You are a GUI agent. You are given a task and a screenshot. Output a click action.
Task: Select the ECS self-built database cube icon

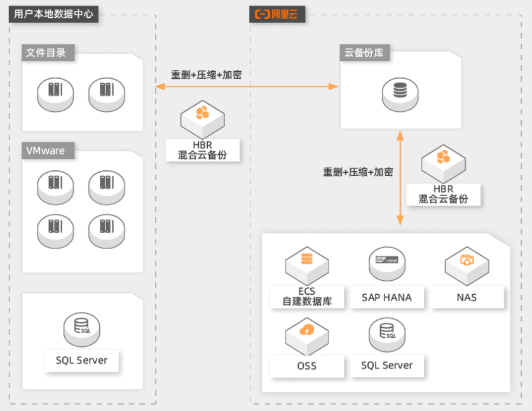307,266
